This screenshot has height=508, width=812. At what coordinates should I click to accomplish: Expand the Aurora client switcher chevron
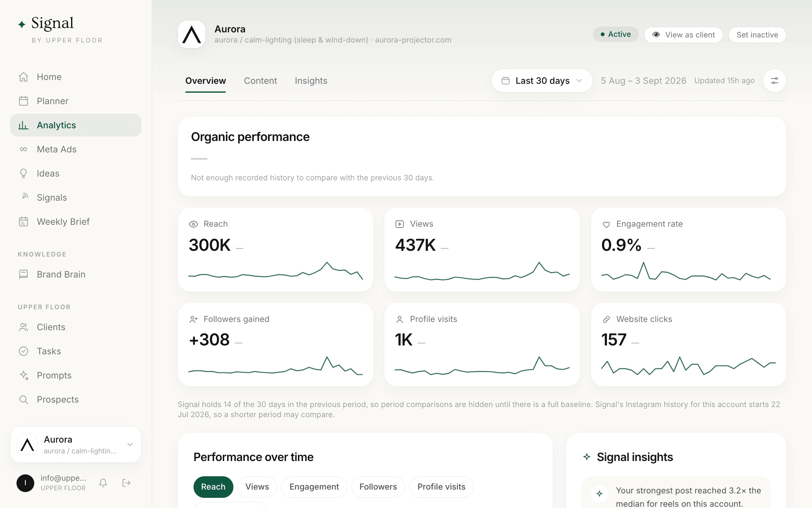[x=130, y=444]
